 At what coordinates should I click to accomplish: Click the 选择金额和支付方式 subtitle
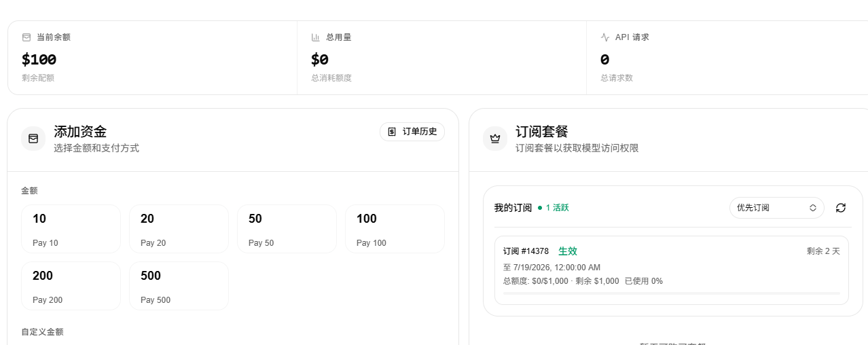(x=96, y=148)
